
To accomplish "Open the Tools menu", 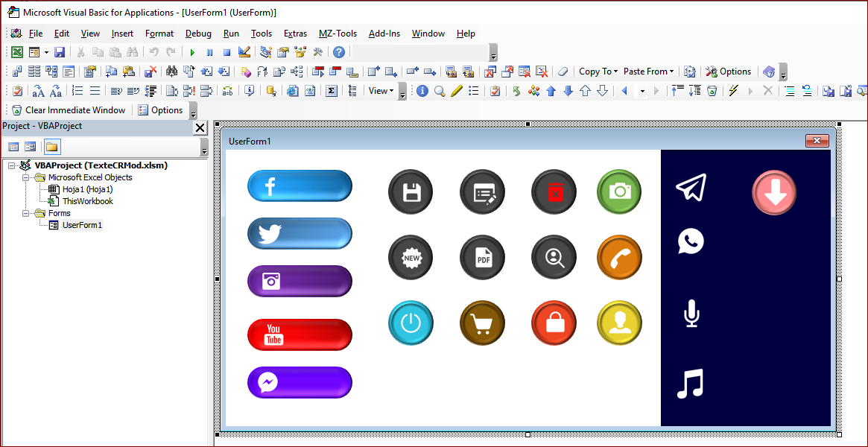I will (262, 34).
